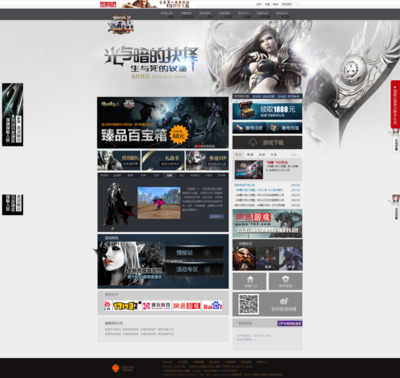Screen dimensions: 400x378
Task: Open the 争当VIP promo banner
Action: (x=207, y=160)
